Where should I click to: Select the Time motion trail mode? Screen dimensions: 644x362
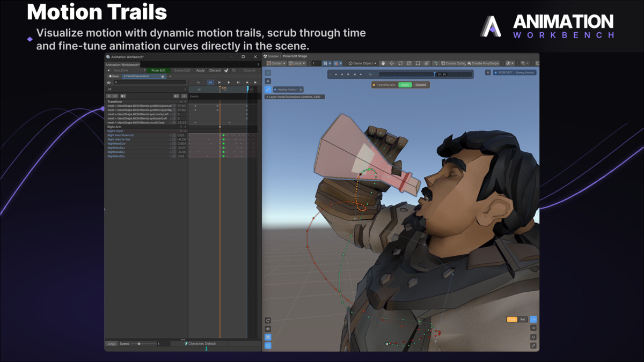click(512, 319)
